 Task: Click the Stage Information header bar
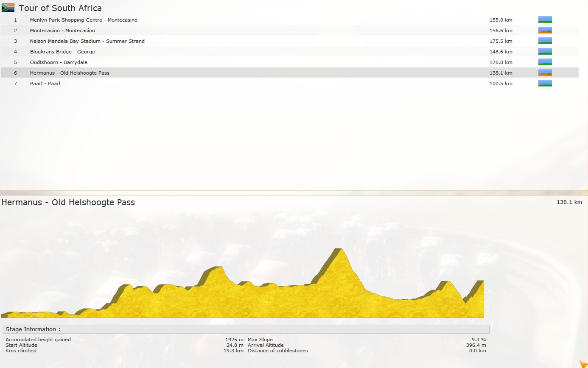tap(246, 329)
